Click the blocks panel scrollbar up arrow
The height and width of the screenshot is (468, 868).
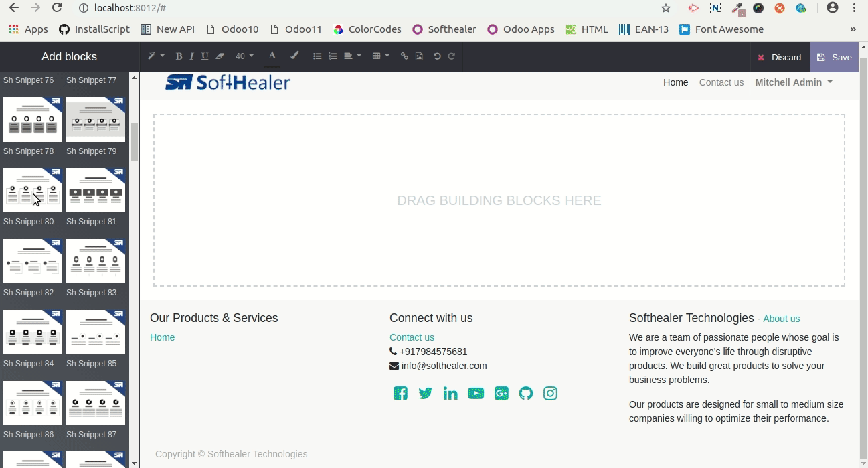pyautogui.click(x=134, y=78)
